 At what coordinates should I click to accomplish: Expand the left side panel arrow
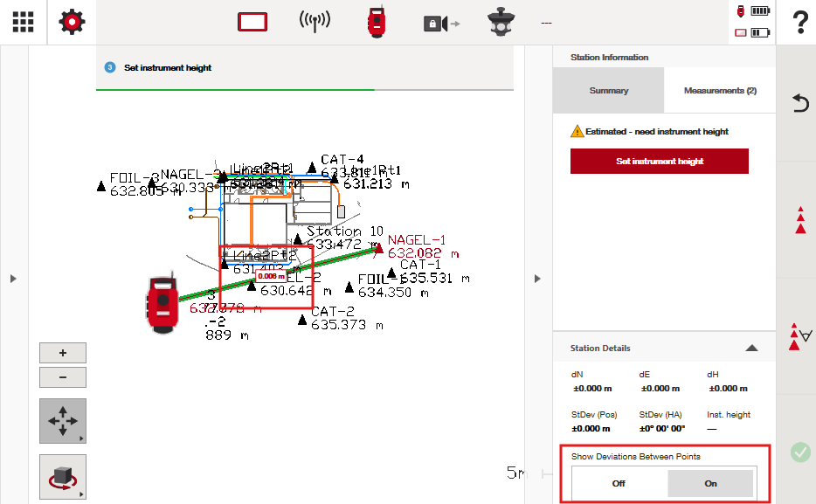pos(12,279)
